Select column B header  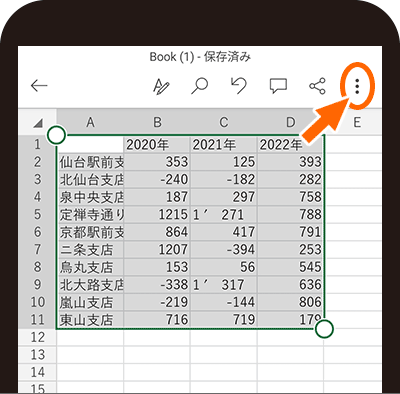click(x=157, y=122)
